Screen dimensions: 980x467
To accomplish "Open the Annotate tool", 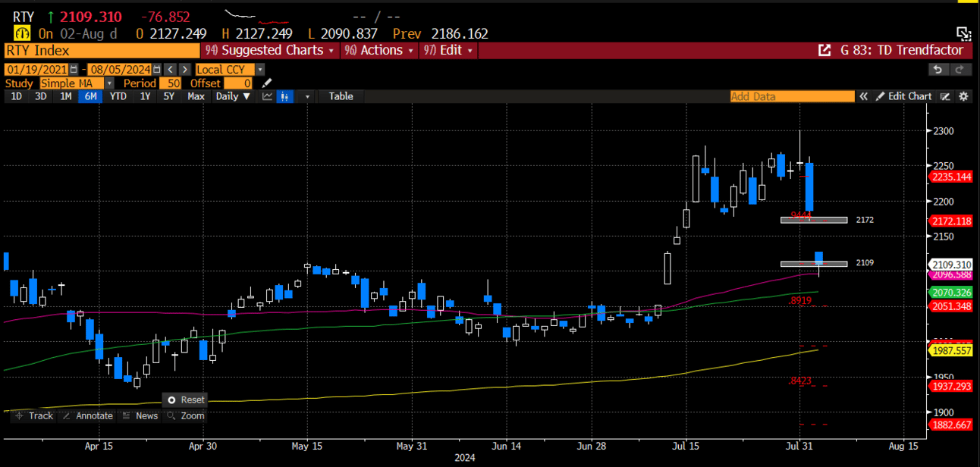I will [86, 415].
